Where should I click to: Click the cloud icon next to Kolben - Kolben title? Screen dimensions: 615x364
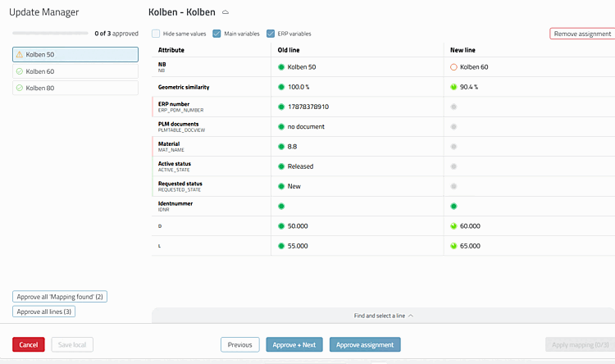tap(225, 12)
